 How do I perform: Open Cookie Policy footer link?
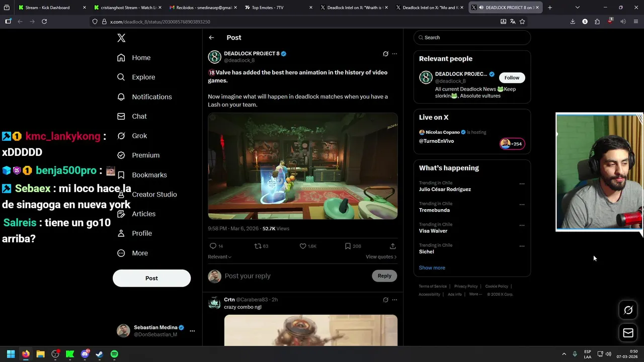497,286
